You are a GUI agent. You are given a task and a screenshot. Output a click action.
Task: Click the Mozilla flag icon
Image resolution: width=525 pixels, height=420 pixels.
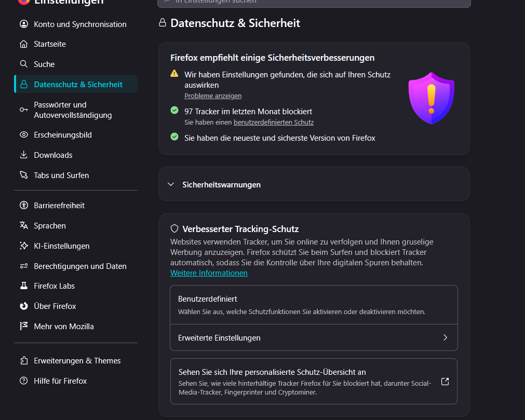[24, 326]
